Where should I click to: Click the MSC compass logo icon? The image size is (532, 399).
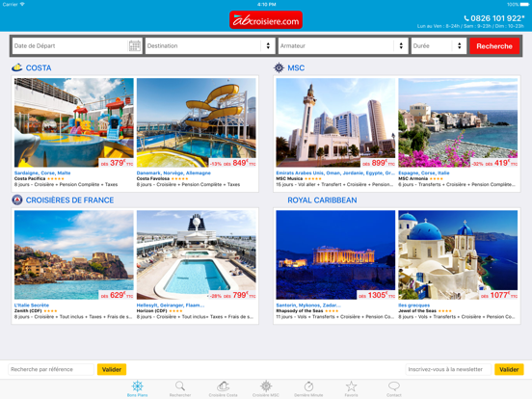[x=279, y=67]
